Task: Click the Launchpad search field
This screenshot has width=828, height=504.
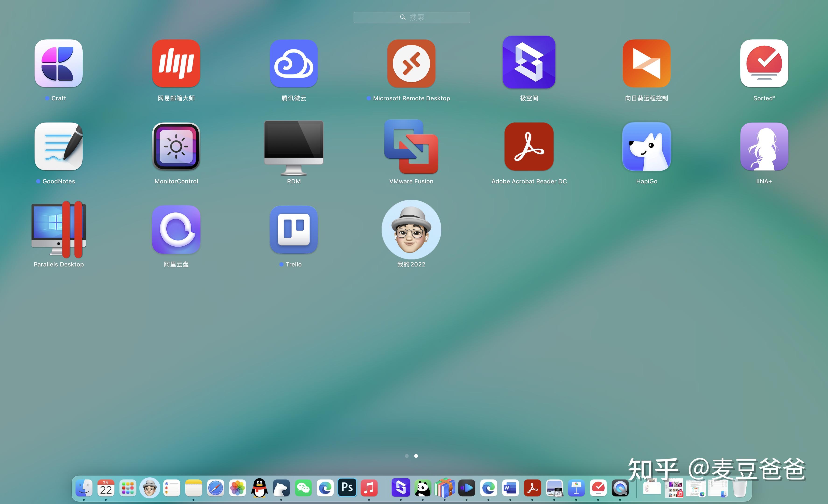Action: [x=412, y=17]
